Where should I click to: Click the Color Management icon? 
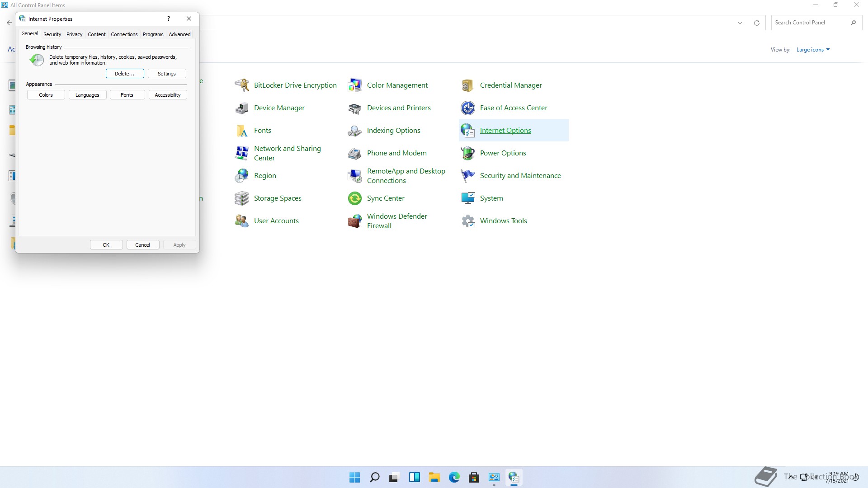point(355,85)
